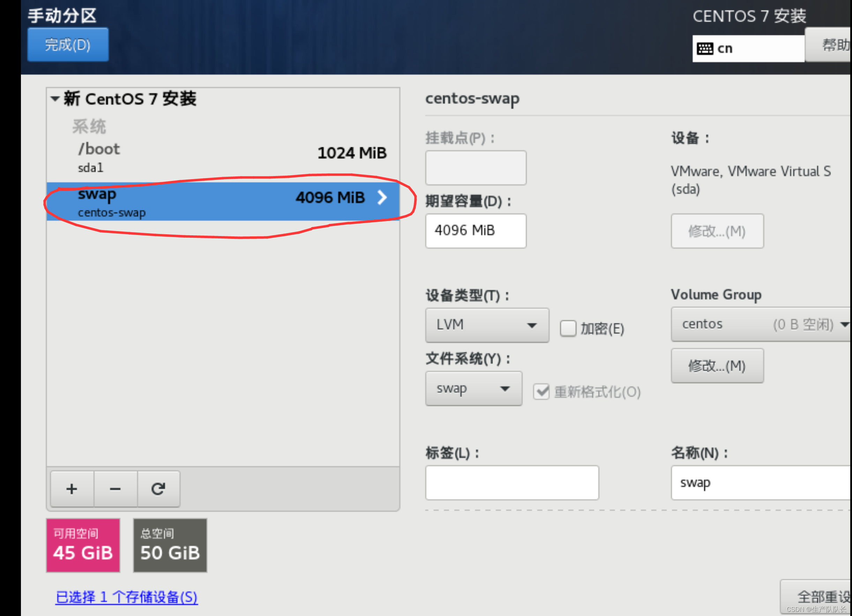Collapse the 新 CentOS 7 安装 tree
Image resolution: width=852 pixels, height=616 pixels.
(55, 98)
